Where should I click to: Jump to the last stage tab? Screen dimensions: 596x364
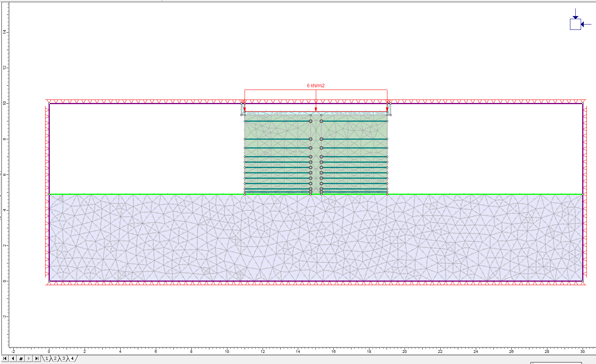pos(37,359)
